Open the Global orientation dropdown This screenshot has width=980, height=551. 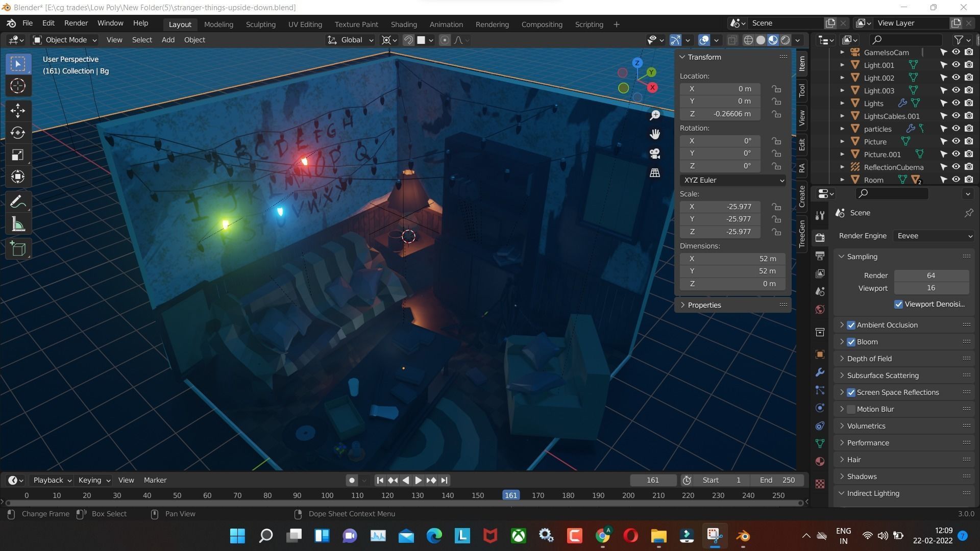350,40
